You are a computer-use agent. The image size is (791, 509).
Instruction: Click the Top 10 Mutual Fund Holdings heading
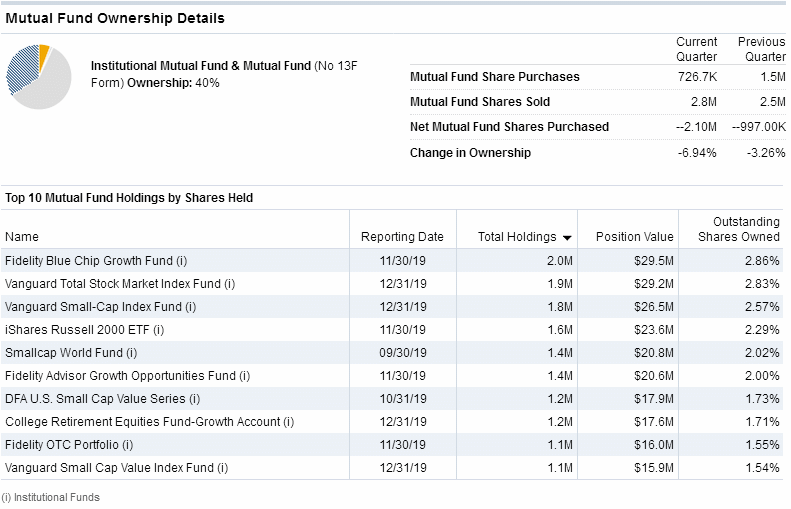[129, 198]
